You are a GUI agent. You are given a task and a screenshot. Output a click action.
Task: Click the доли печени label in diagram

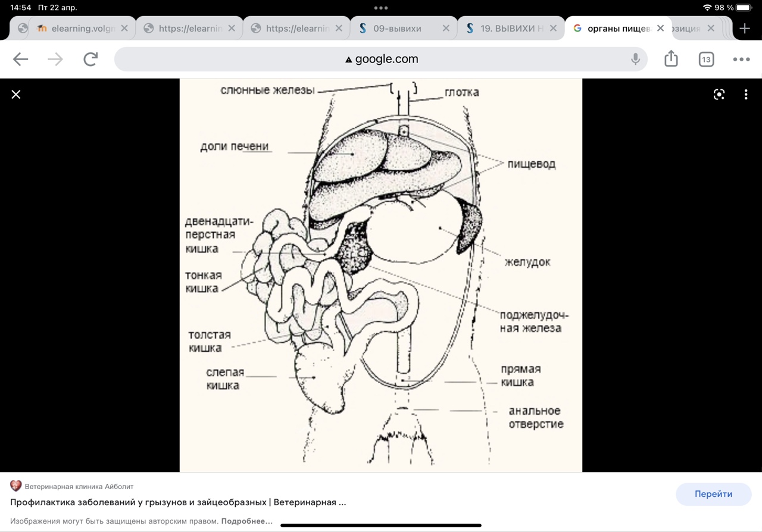[x=234, y=146]
